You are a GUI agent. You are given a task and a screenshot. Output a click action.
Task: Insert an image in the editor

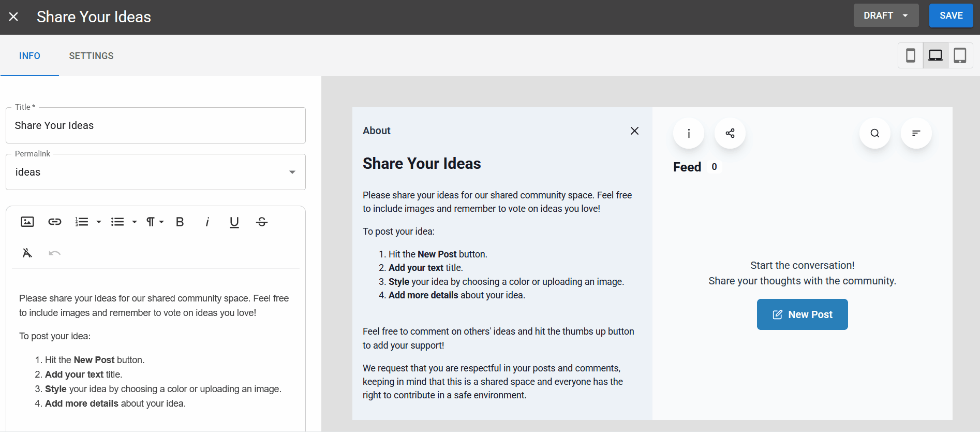coord(27,222)
